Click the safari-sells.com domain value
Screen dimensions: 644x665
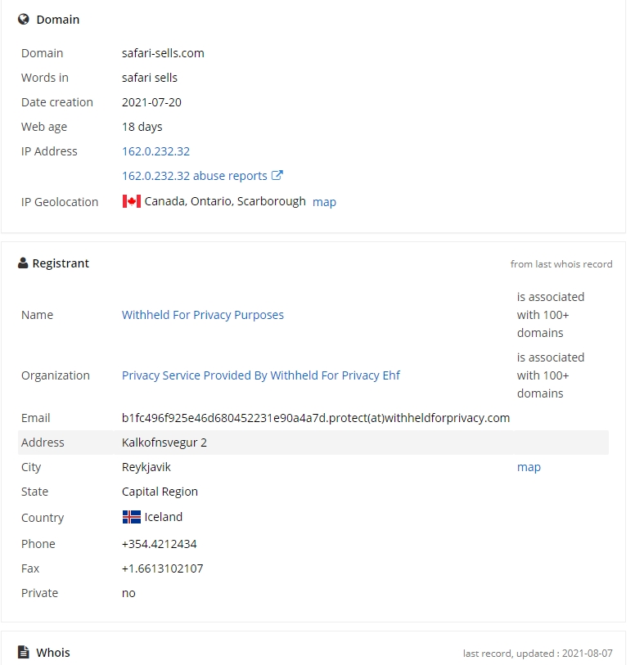(163, 53)
